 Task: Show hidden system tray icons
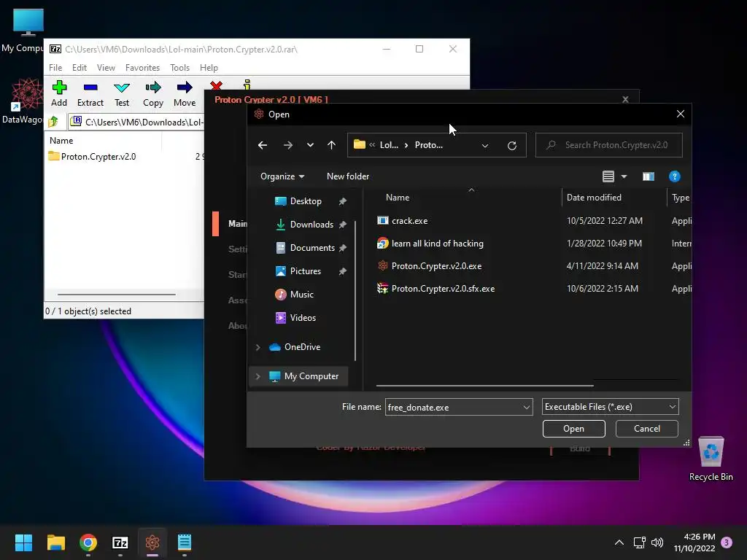(x=619, y=542)
